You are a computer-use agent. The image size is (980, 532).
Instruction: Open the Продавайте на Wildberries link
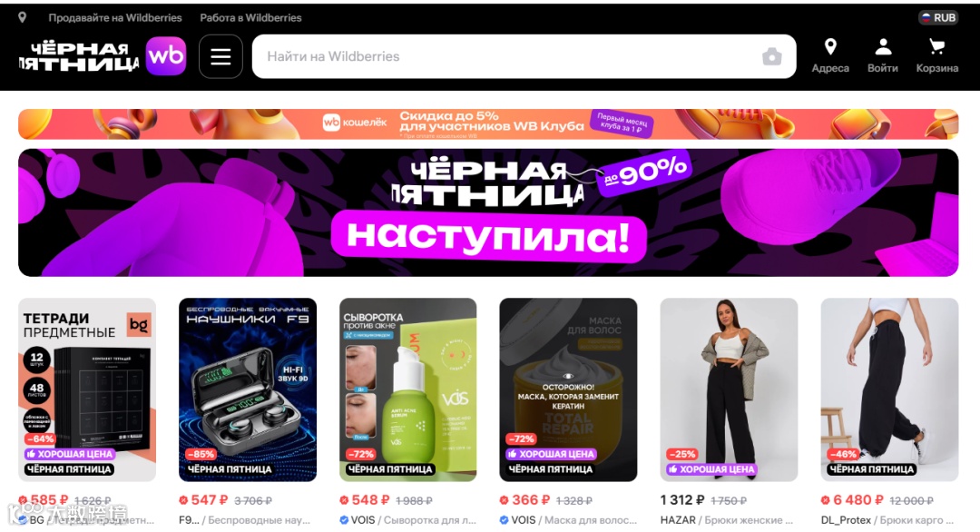coord(115,17)
